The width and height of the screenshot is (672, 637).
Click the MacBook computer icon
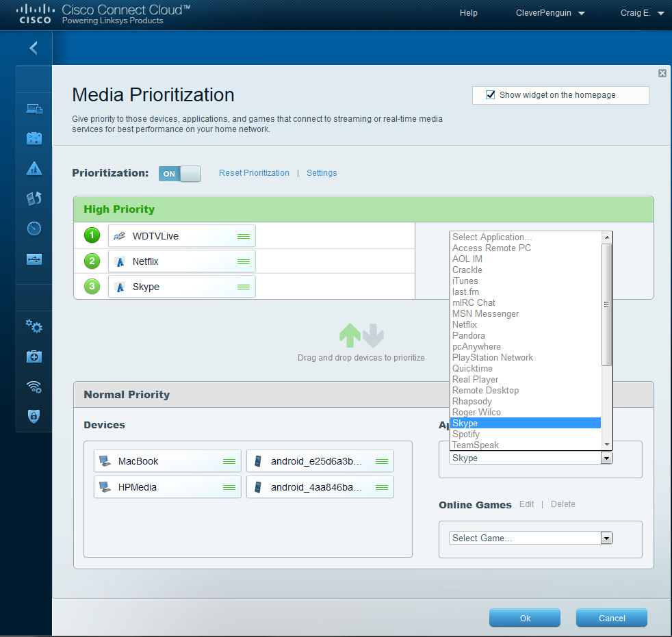(105, 461)
